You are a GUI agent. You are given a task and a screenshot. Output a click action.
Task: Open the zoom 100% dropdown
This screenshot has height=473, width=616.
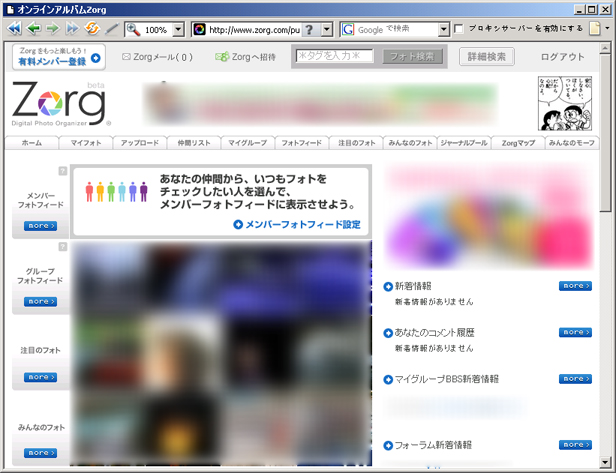[178, 29]
